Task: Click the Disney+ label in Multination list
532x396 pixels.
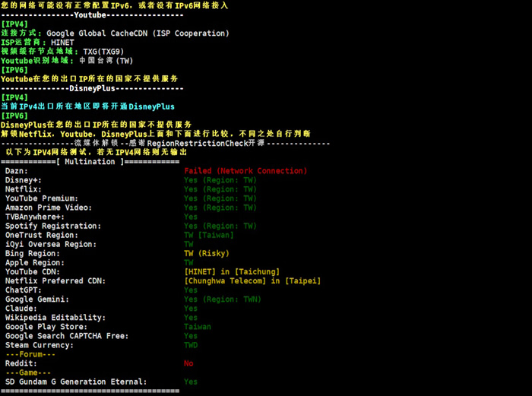Action: click(24, 180)
